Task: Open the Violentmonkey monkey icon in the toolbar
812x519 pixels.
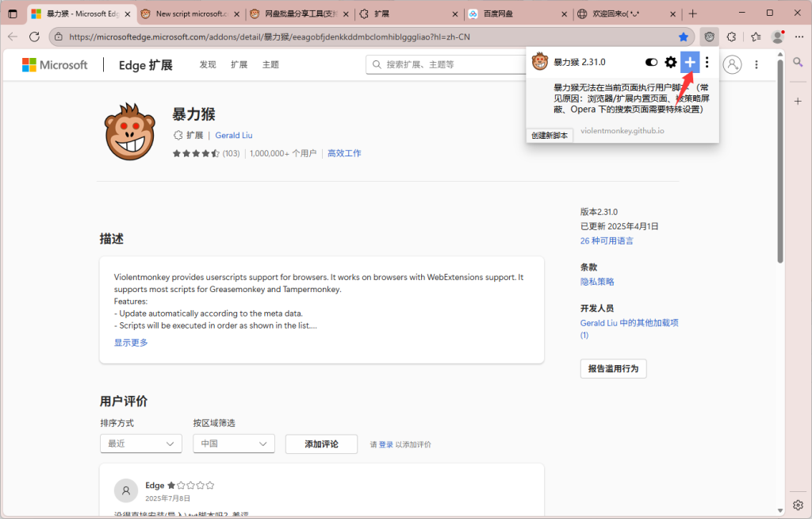Action: pos(709,37)
